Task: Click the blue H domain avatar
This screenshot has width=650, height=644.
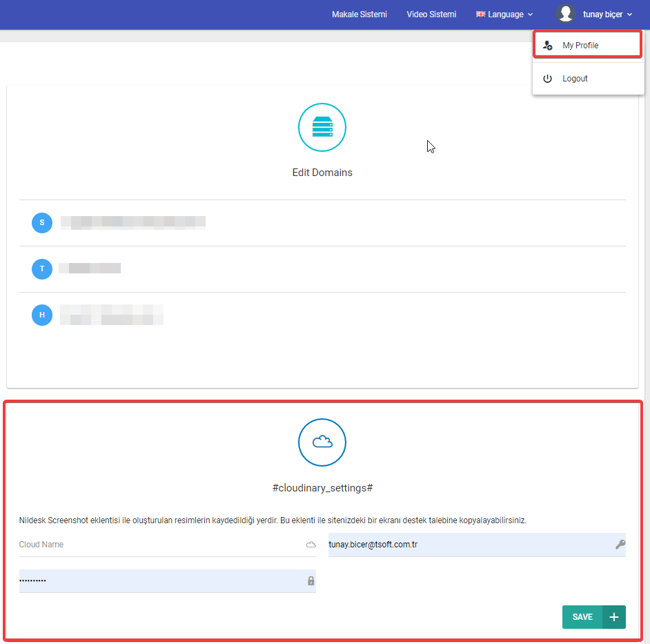Action: point(42,315)
